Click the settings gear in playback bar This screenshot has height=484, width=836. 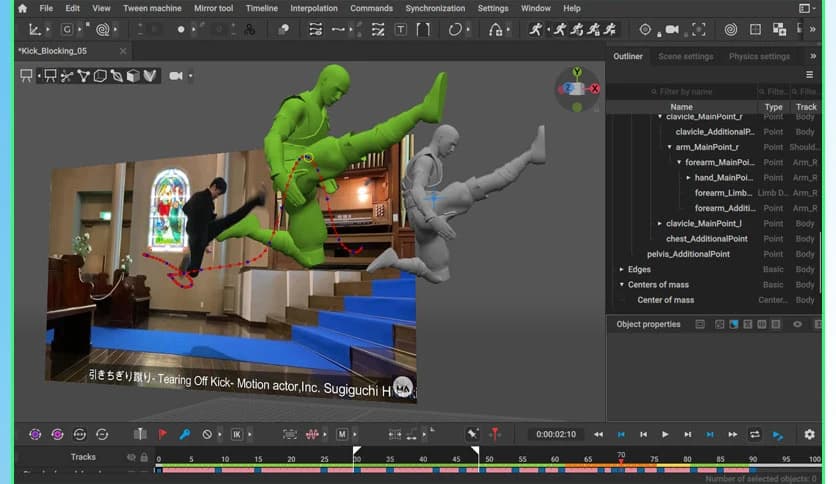[809, 434]
